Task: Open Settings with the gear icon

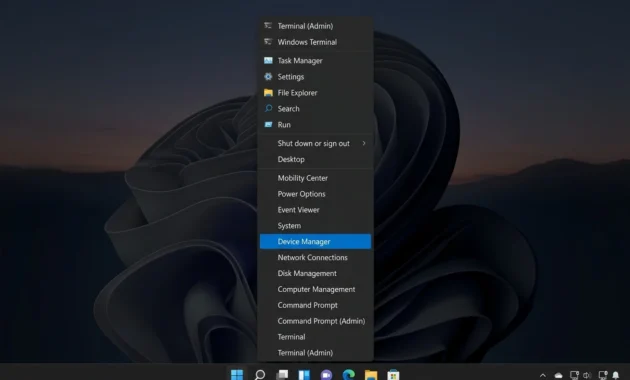Action: pyautogui.click(x=315, y=77)
